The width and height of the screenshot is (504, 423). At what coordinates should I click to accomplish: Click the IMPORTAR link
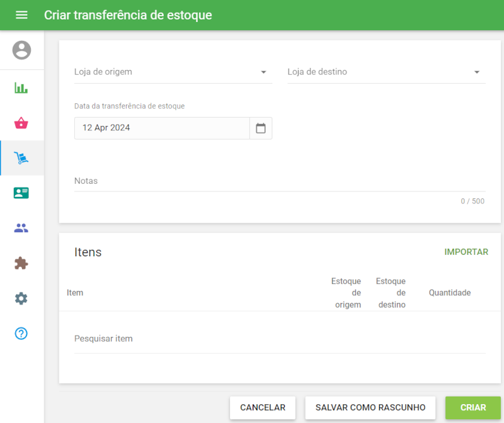click(x=466, y=252)
